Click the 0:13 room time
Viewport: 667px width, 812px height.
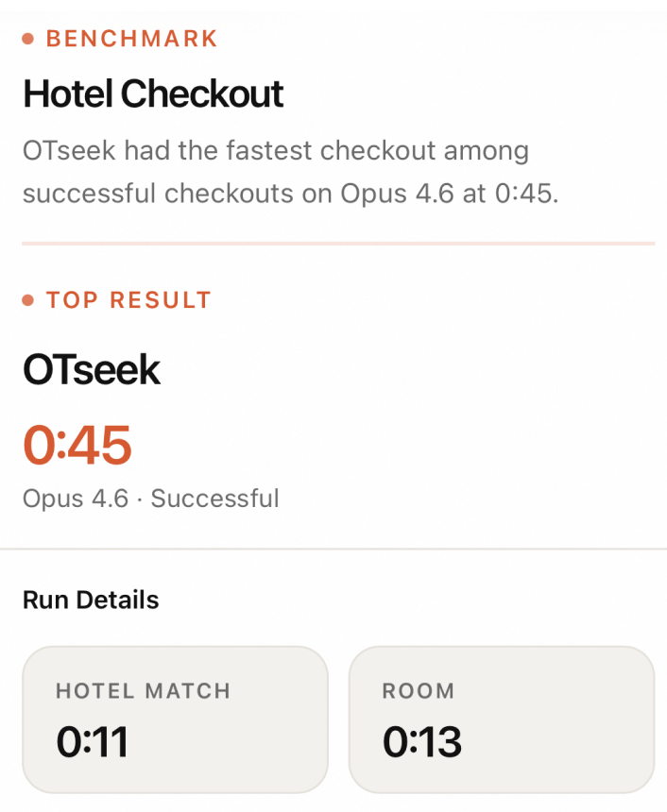[422, 742]
